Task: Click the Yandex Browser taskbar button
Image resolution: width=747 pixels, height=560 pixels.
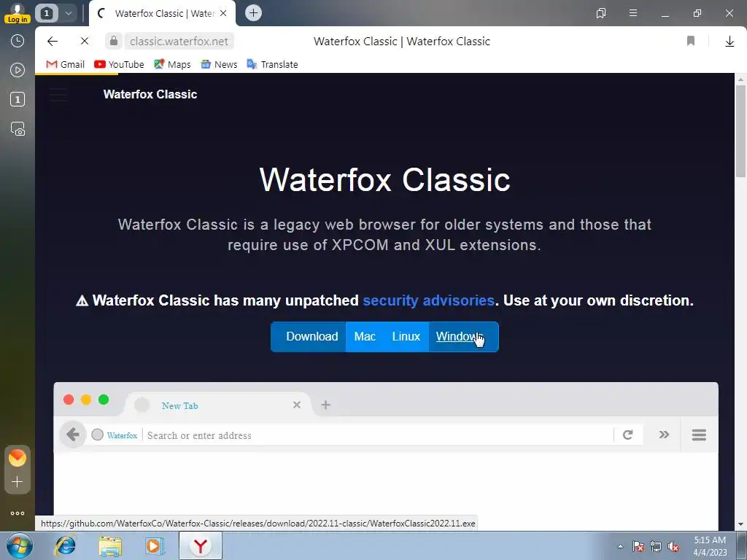Action: click(200, 546)
